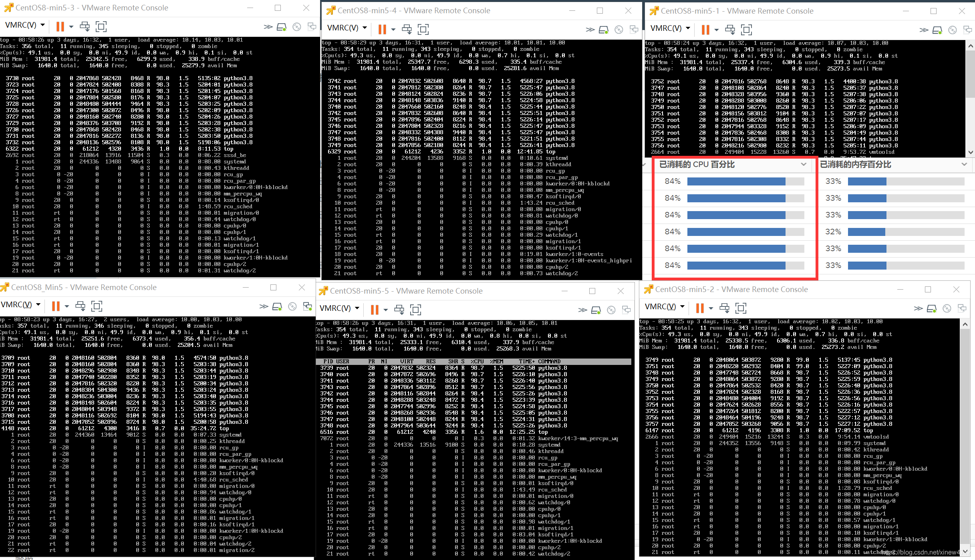The image size is (975, 560).
Task: Click the hard disk device icon in CentOS8-min5-1
Action: pos(937,30)
